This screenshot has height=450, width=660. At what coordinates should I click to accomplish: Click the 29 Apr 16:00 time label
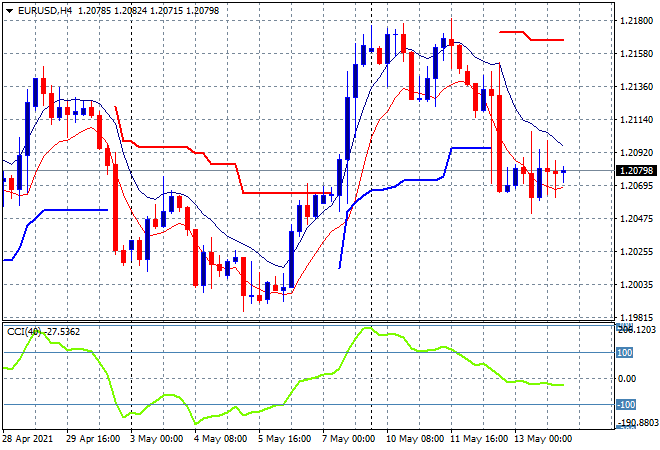pos(93,439)
